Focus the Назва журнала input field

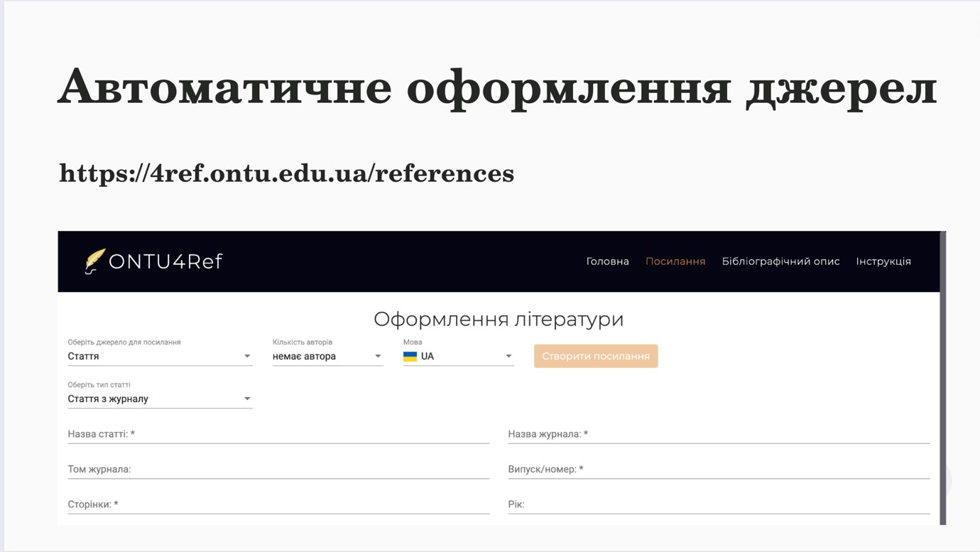pos(719,434)
